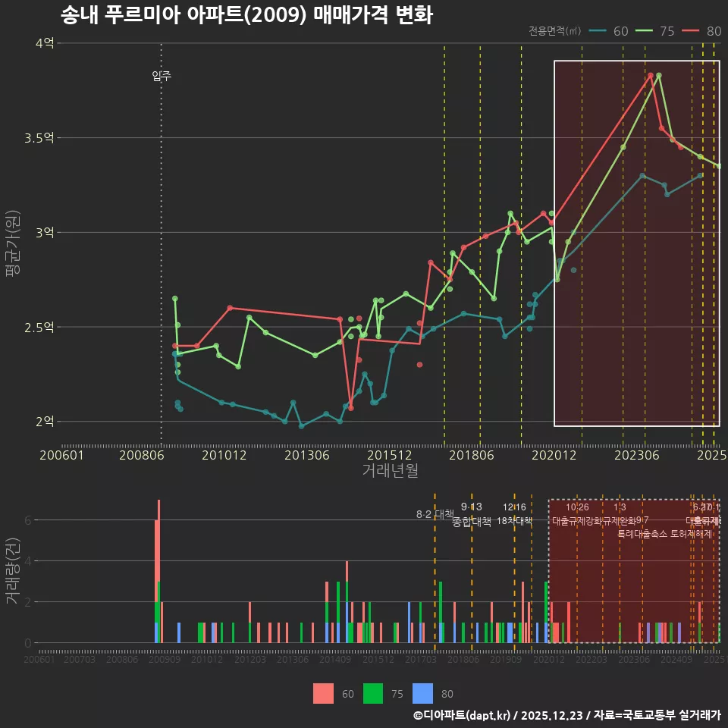The width and height of the screenshot is (728, 728).
Task: Select the blue 80 swatch in bottom legend
Action: (422, 693)
